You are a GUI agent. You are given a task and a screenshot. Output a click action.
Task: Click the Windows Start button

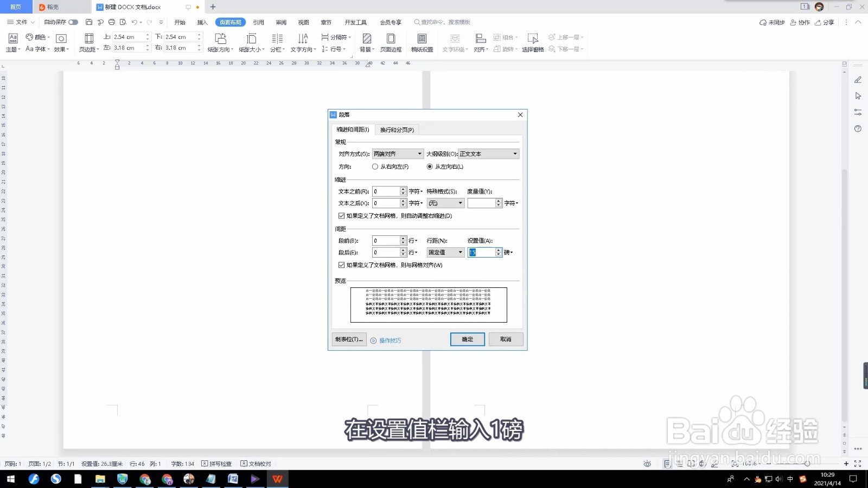tap(10, 479)
